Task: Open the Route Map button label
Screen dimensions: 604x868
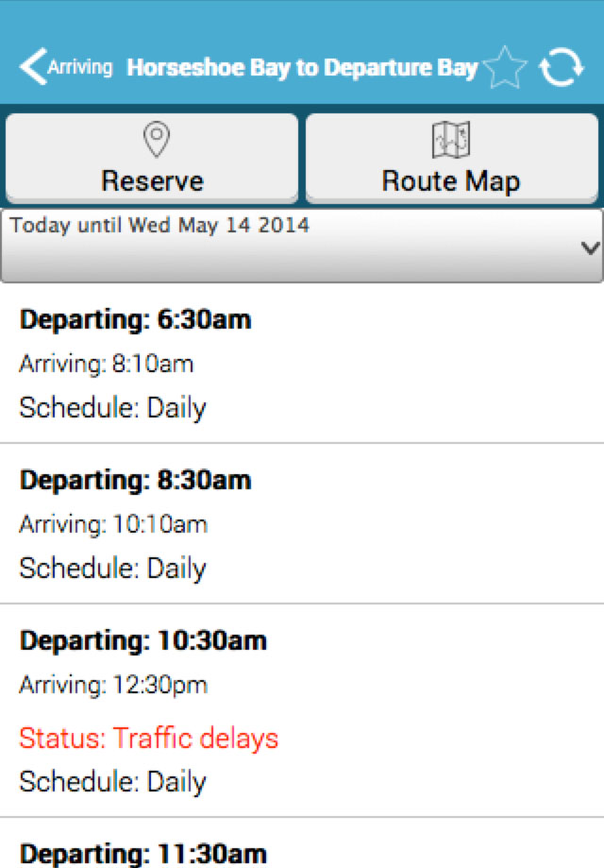Action: tap(451, 180)
